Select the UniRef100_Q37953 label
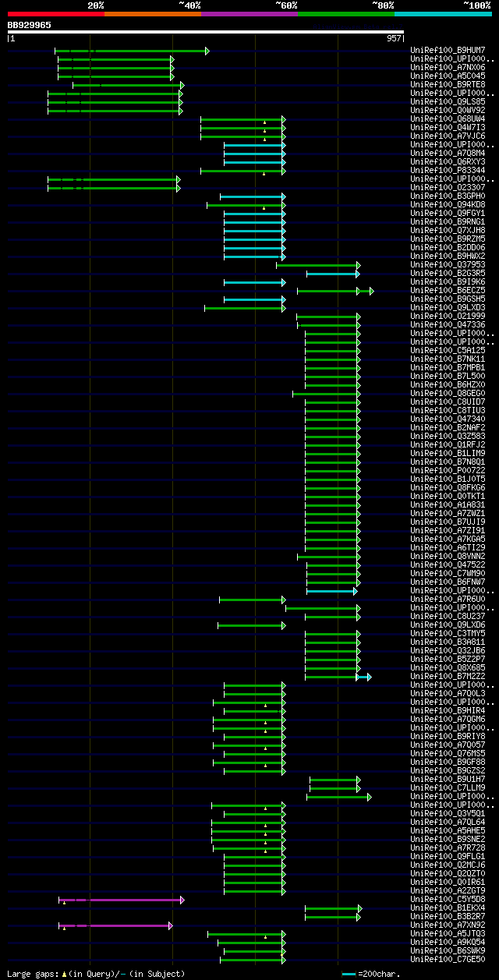The image size is (499, 980). 448,265
